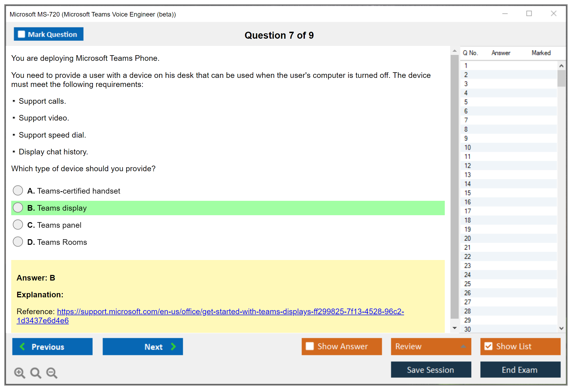Select question 25 in the list
This screenshot has height=392, width=574.
467,284
